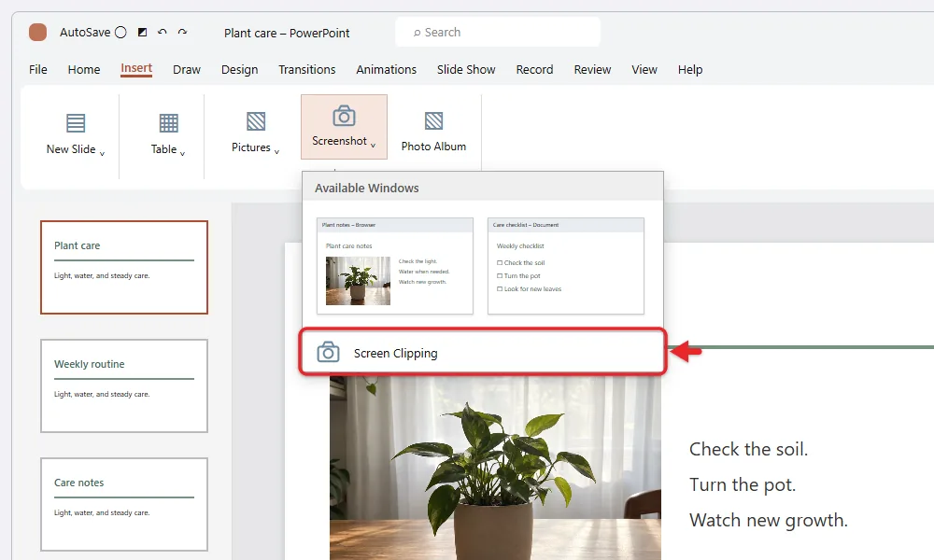The height and width of the screenshot is (560, 934).
Task: Undo the last action
Action: click(x=162, y=32)
